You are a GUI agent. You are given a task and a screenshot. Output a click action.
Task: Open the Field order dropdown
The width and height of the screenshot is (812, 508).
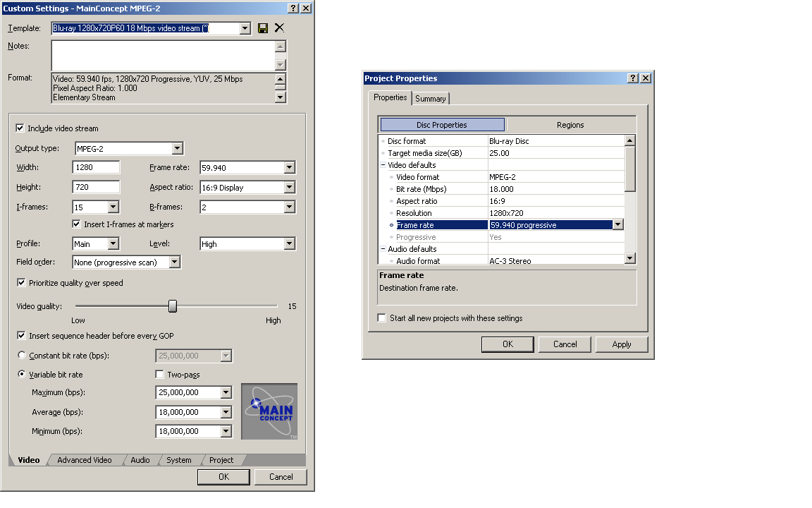(x=174, y=262)
